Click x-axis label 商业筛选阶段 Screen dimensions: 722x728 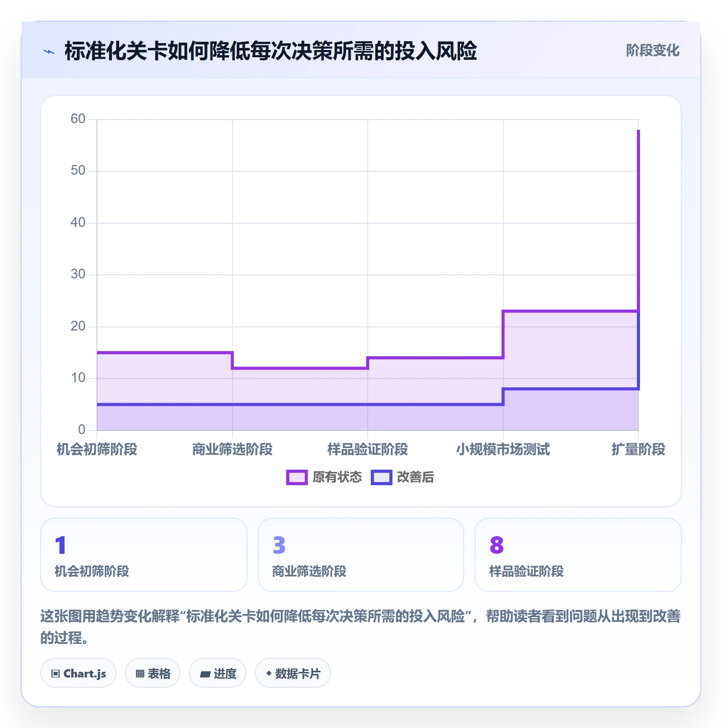[x=233, y=450]
